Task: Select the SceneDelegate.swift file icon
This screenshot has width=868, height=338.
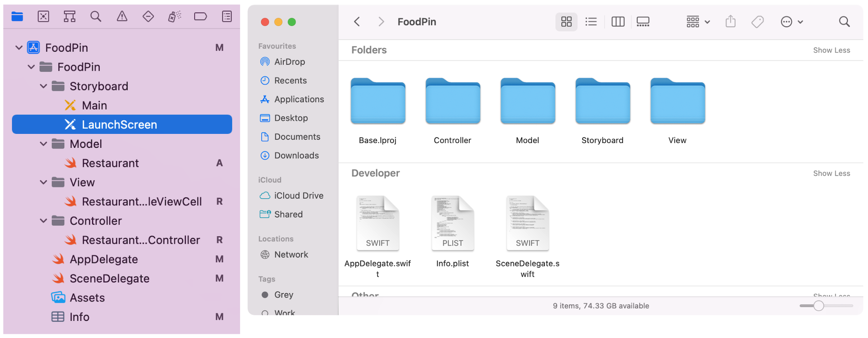Action: [x=528, y=223]
